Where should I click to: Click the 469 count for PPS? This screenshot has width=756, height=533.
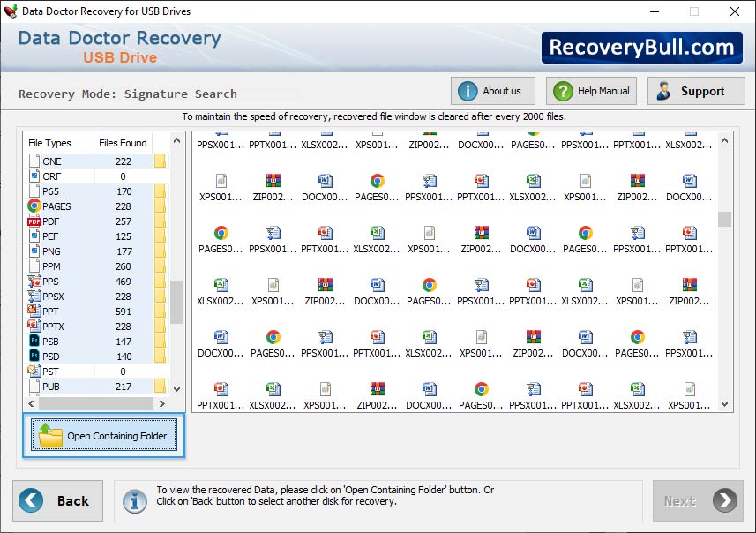click(x=123, y=282)
